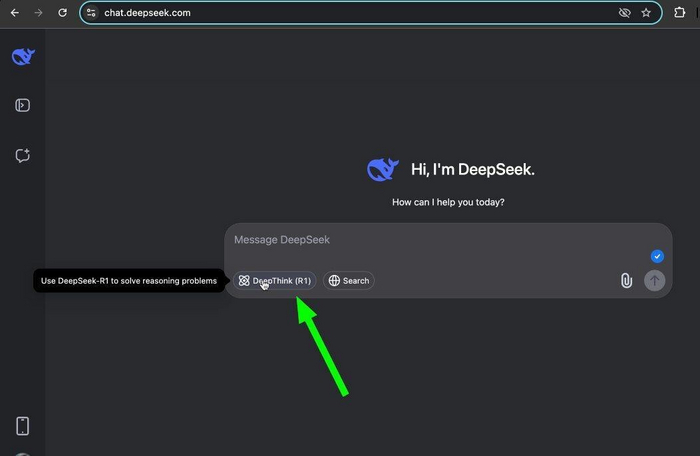Select the chat.deepseek.com URL text
Viewport: 700px width, 456px height.
click(147, 13)
